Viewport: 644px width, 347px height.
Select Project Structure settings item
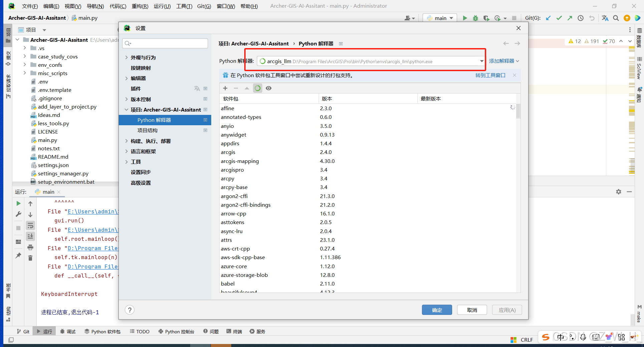tap(147, 130)
